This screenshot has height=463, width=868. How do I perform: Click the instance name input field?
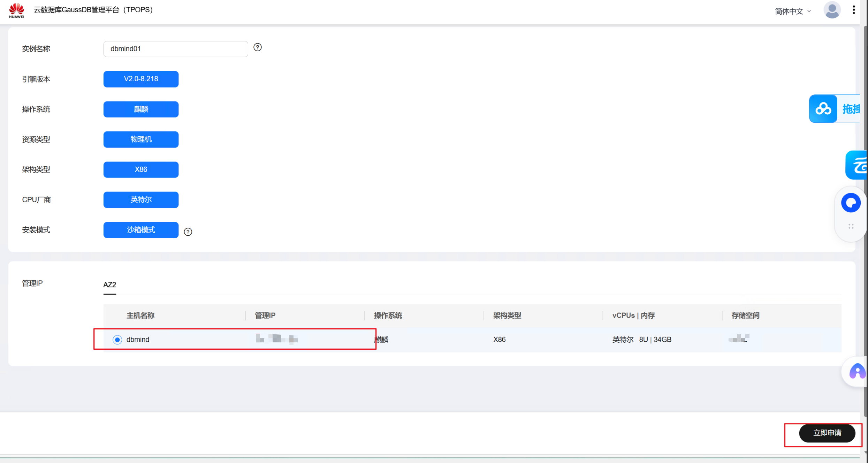175,49
